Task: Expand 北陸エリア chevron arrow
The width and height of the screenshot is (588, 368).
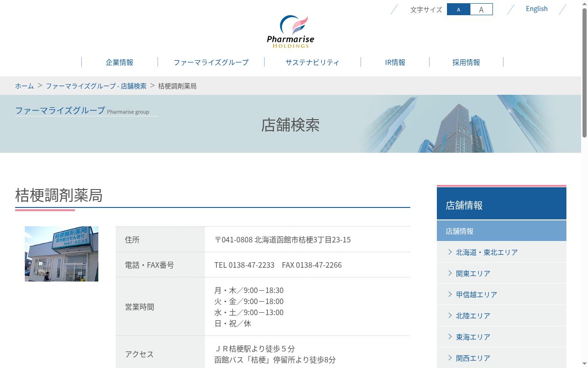Action: tap(450, 315)
